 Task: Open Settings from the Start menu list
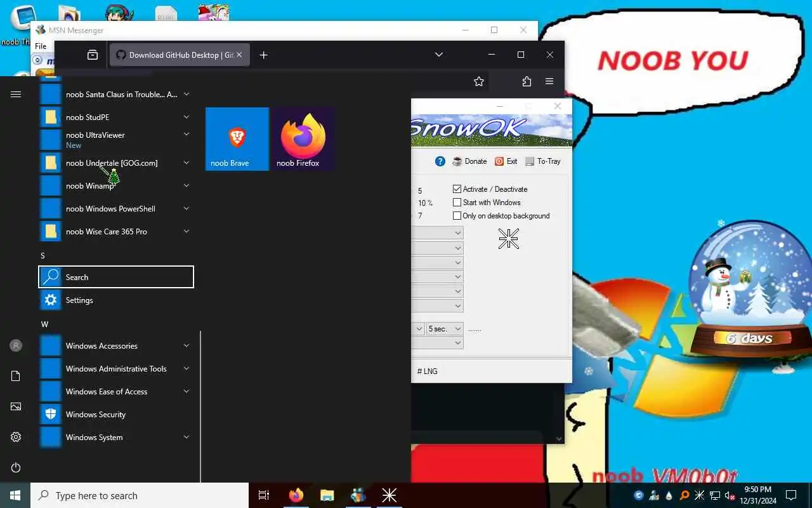point(116,300)
